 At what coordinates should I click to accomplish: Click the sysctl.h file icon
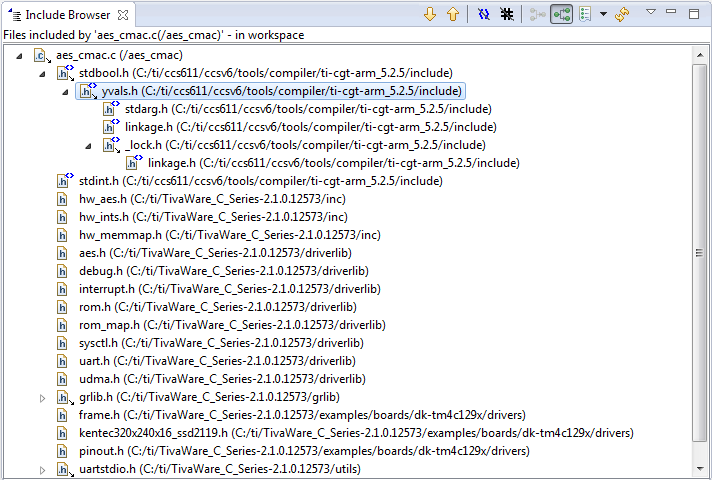point(62,343)
